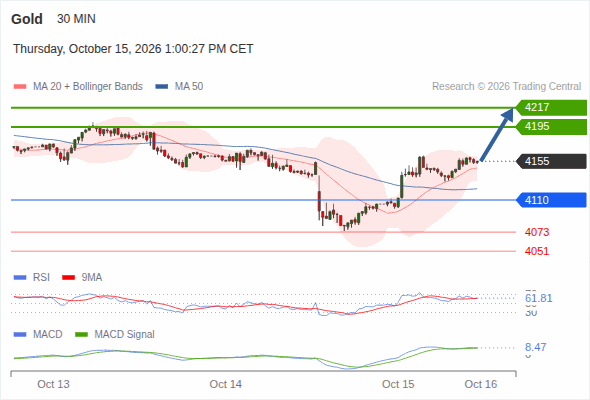The width and height of the screenshot is (590, 400).
Task: Click the Oct 16 date axis label
Action: [481, 385]
